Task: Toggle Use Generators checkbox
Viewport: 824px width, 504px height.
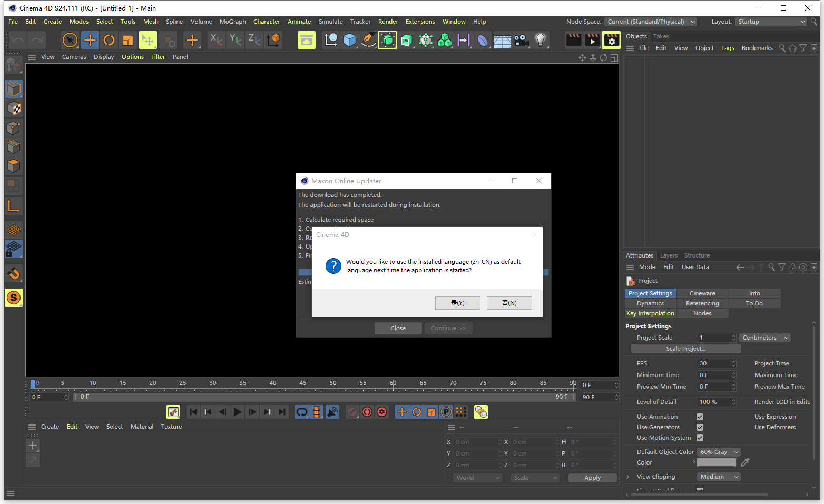Action: tap(700, 427)
